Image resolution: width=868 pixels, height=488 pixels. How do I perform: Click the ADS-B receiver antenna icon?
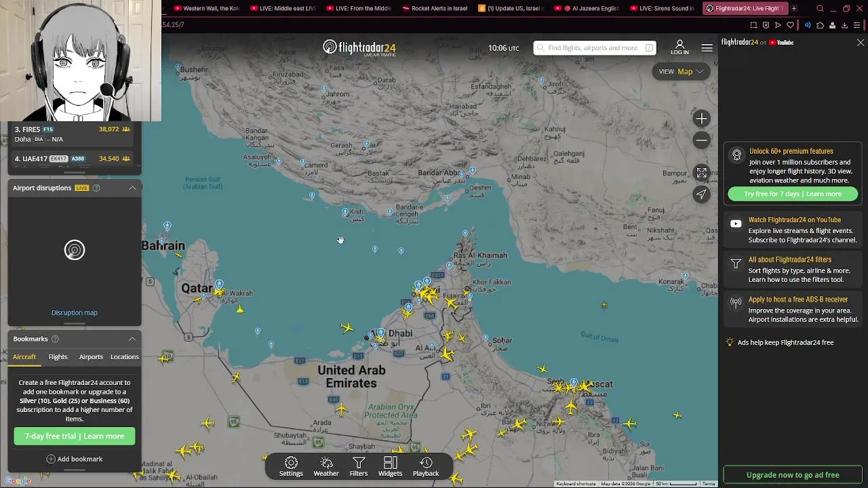click(x=736, y=303)
